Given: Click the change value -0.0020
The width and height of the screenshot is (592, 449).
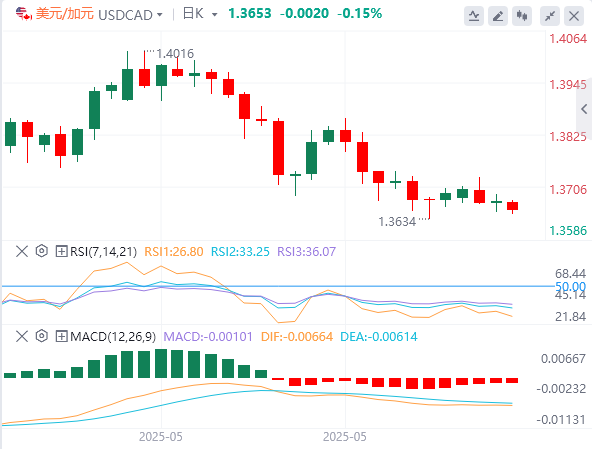Looking at the screenshot, I should [x=304, y=14].
